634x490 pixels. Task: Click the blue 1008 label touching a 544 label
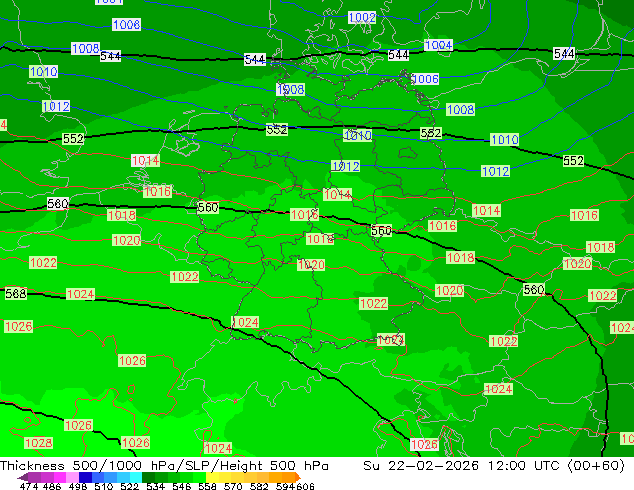tap(85, 48)
